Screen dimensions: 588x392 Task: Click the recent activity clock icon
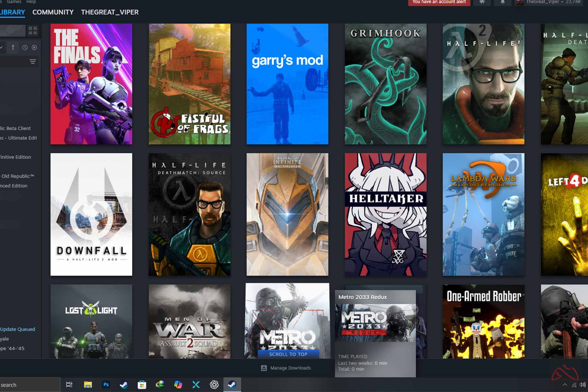click(x=25, y=48)
